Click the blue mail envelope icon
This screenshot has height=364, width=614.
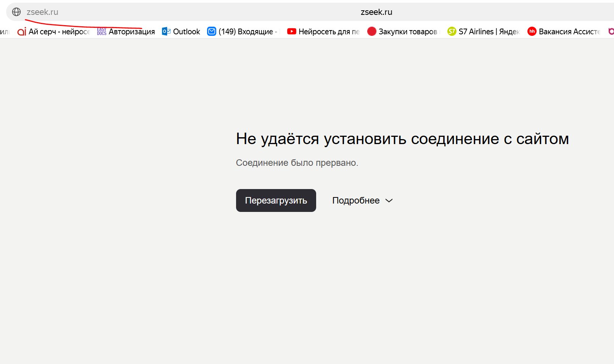point(212,32)
